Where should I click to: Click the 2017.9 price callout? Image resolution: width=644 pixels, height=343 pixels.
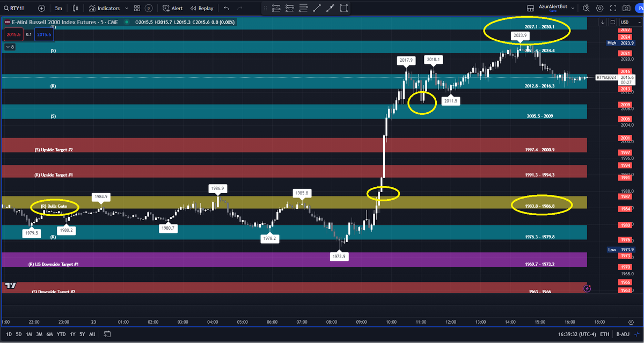(407, 61)
